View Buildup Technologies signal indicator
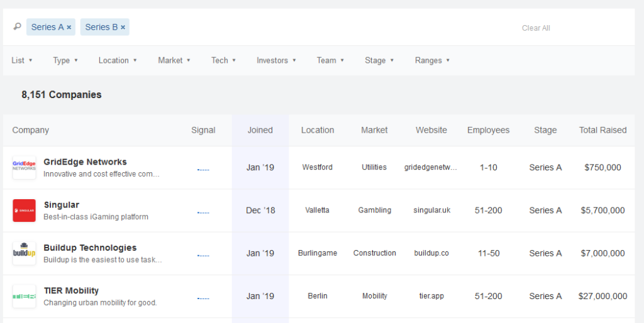The width and height of the screenshot is (644, 323). click(x=203, y=256)
